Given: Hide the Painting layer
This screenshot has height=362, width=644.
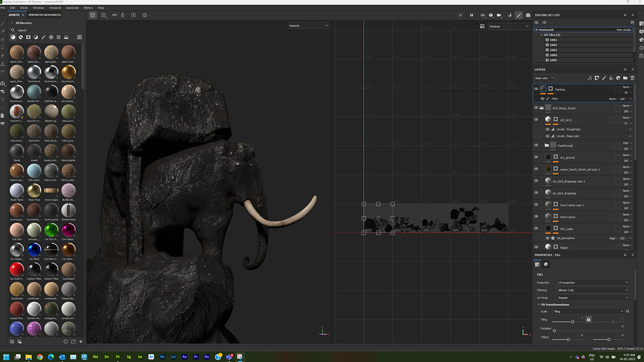Looking at the screenshot, I should (535, 89).
